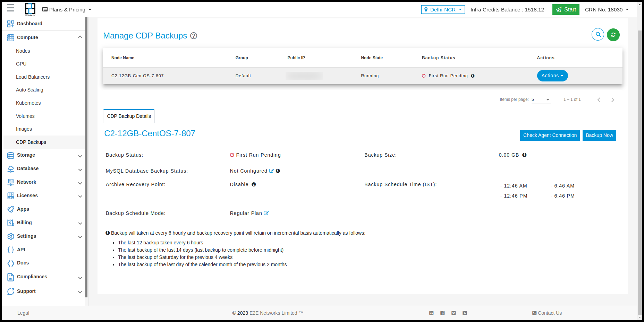Screen dimensions: 644x322
Task: Select C2-12GB-CentOS-7-807 table row name
Action: pyautogui.click(x=137, y=76)
